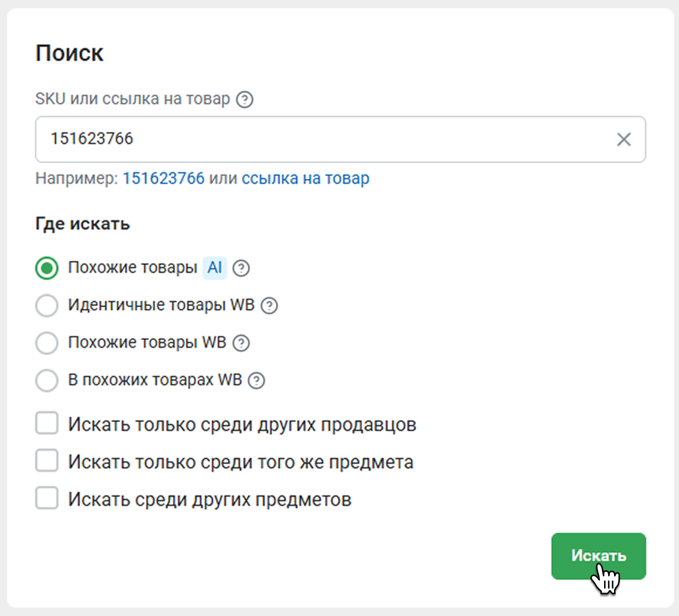This screenshot has width=679, height=616.
Task: Show help for Похожие товары WB option
Action: (241, 343)
